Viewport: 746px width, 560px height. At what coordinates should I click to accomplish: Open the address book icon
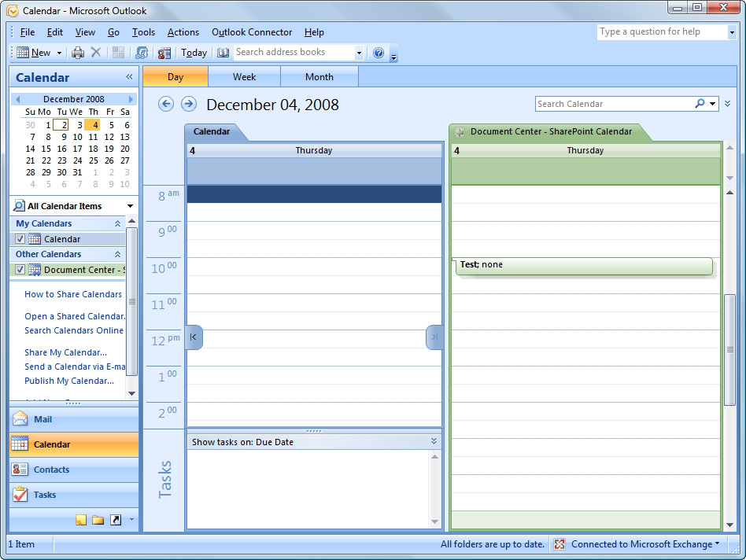(x=223, y=53)
